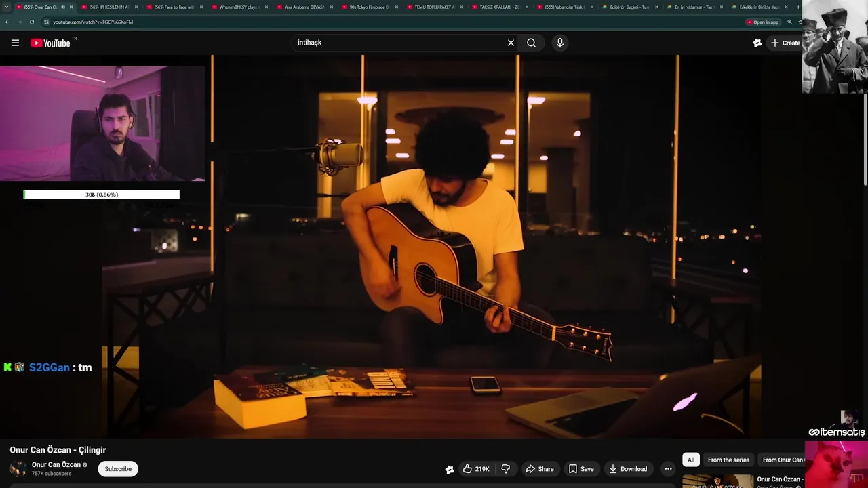Save the video to a playlist

click(581, 469)
